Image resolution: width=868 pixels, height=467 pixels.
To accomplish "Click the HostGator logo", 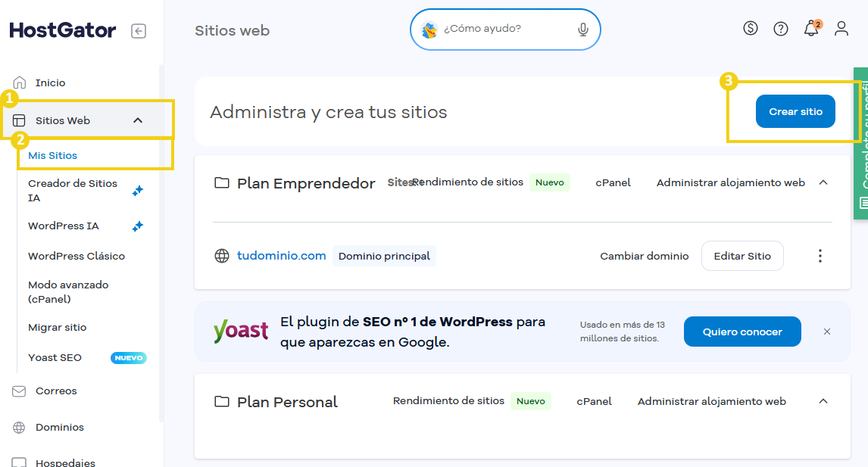I will coord(63,30).
